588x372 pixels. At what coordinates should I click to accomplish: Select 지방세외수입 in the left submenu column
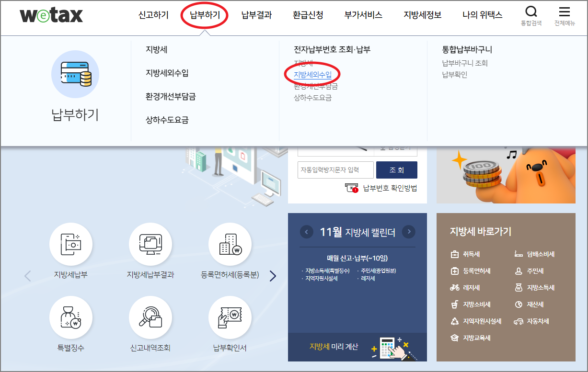coord(167,73)
